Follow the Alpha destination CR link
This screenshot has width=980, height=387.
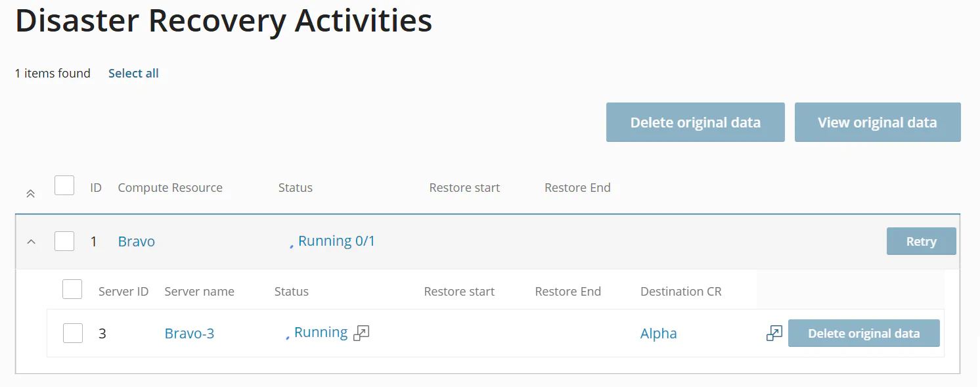tap(658, 333)
